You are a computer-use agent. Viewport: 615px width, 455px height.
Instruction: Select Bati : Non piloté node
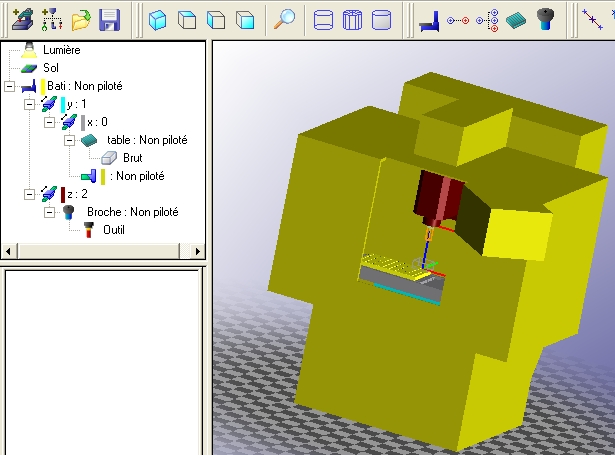point(85,86)
